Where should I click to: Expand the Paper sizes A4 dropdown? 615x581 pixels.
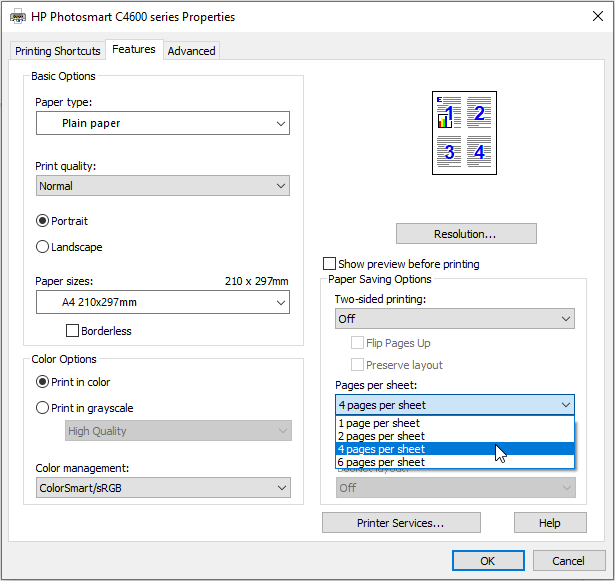coord(162,303)
